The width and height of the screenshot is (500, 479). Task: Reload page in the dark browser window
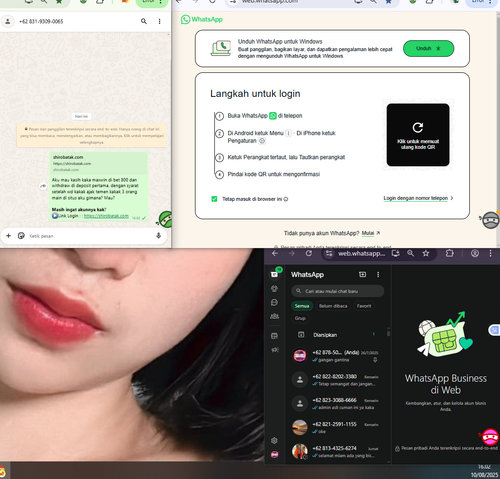[309, 253]
